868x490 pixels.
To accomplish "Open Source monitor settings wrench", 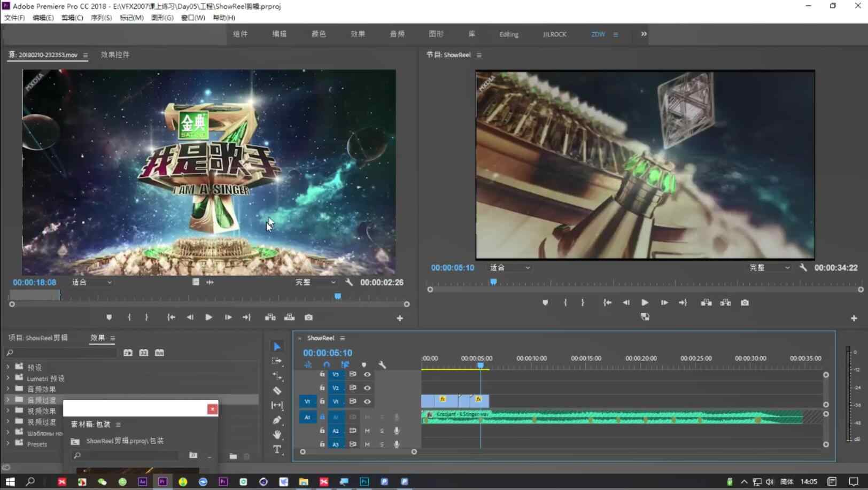I will coord(349,282).
